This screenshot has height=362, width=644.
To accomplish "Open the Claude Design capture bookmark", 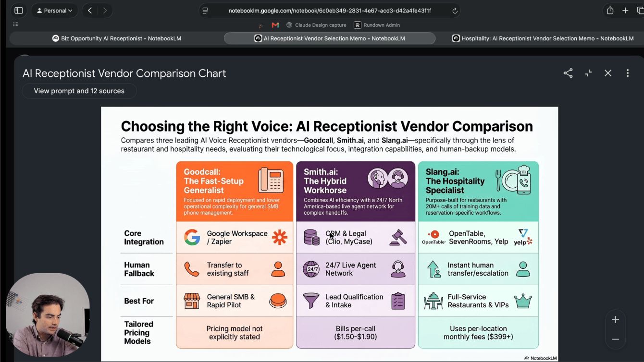I will [316, 25].
